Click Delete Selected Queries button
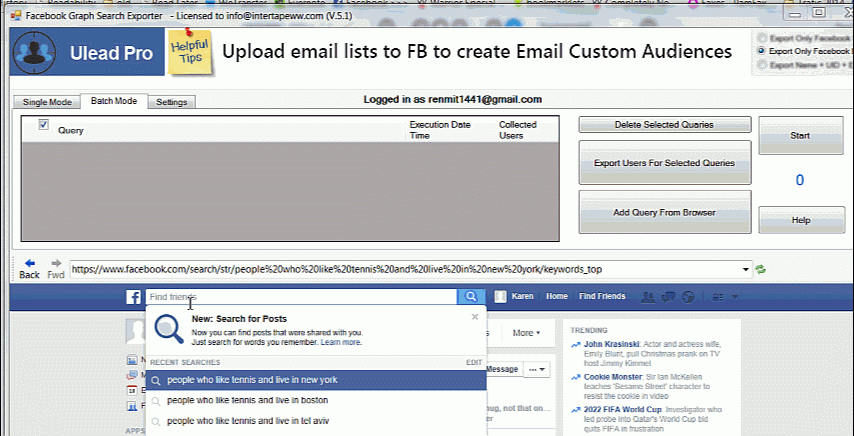Viewport: 854px width, 436px height. click(664, 125)
